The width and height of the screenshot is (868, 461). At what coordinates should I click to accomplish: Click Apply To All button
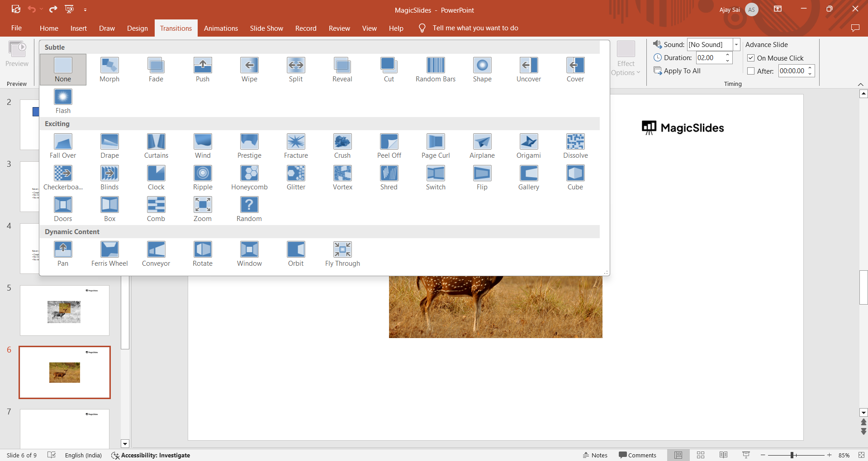(x=677, y=71)
